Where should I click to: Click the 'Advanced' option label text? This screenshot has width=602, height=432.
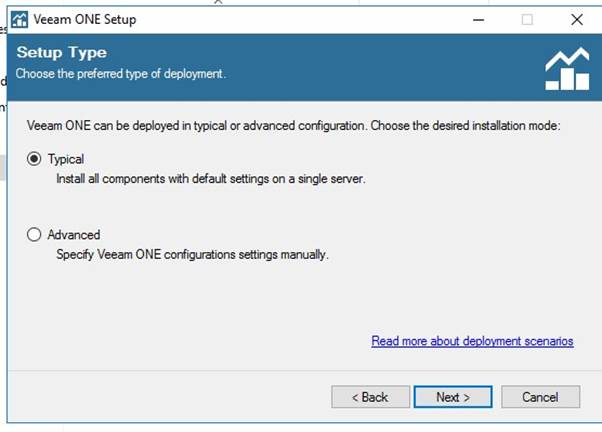click(x=74, y=235)
